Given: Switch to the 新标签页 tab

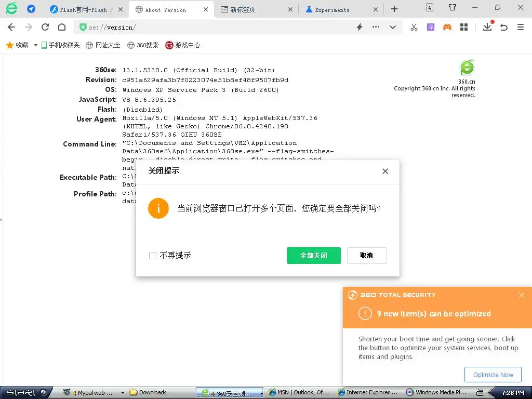Looking at the screenshot, I should pyautogui.click(x=242, y=10).
